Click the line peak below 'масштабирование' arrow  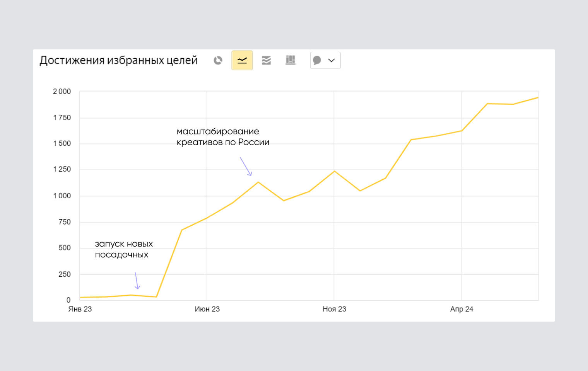258,182
